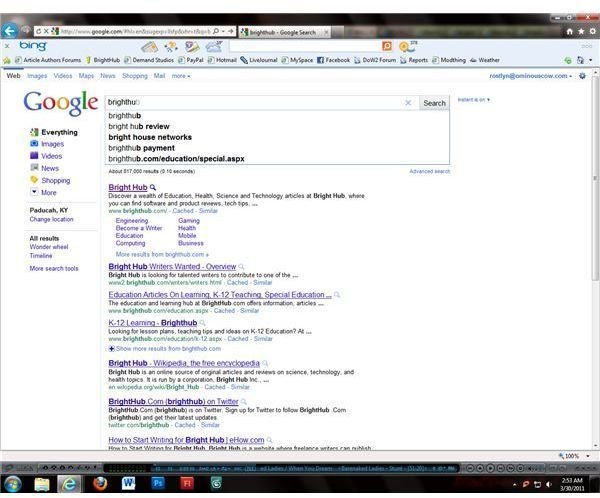Image resolution: width=600 pixels, height=498 pixels.
Task: Open BrightHub favorites bookmark
Action: pos(103,60)
